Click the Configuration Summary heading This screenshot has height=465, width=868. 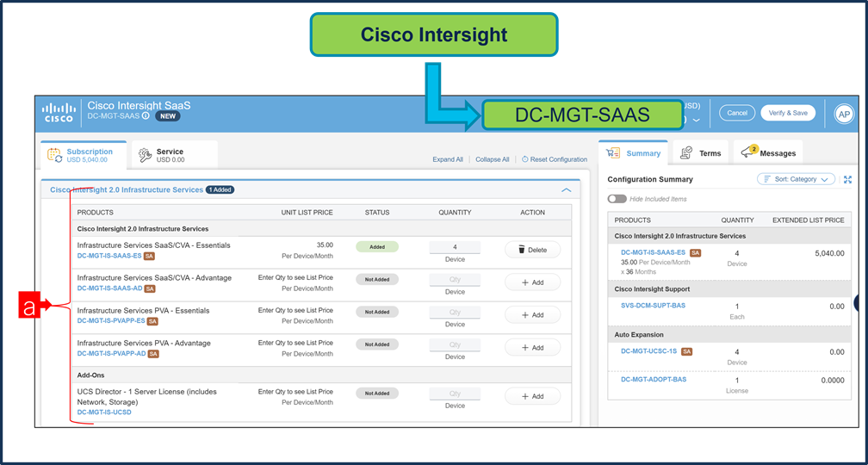pos(650,179)
